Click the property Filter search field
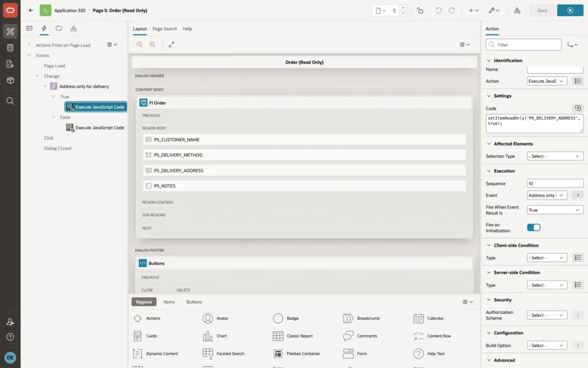Screen dimensions: 588x368 (524, 45)
